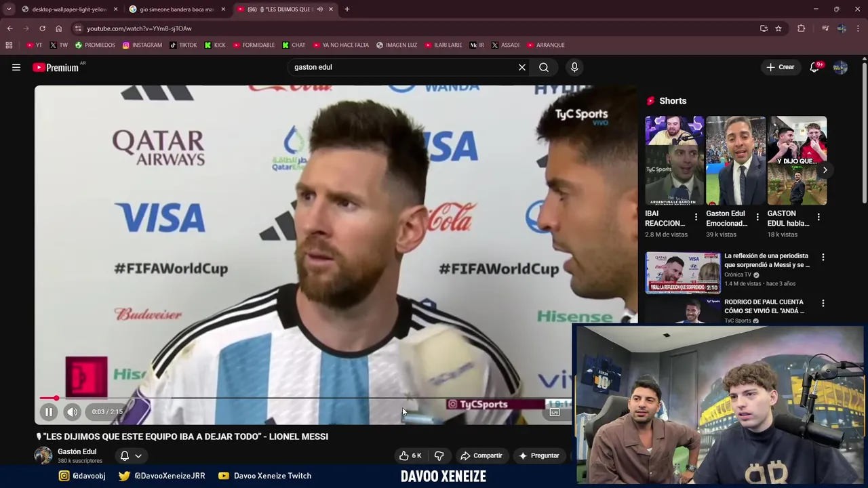Screen dimensions: 868x488
Task: Close the desktop-wallpaper tab
Action: click(x=115, y=9)
